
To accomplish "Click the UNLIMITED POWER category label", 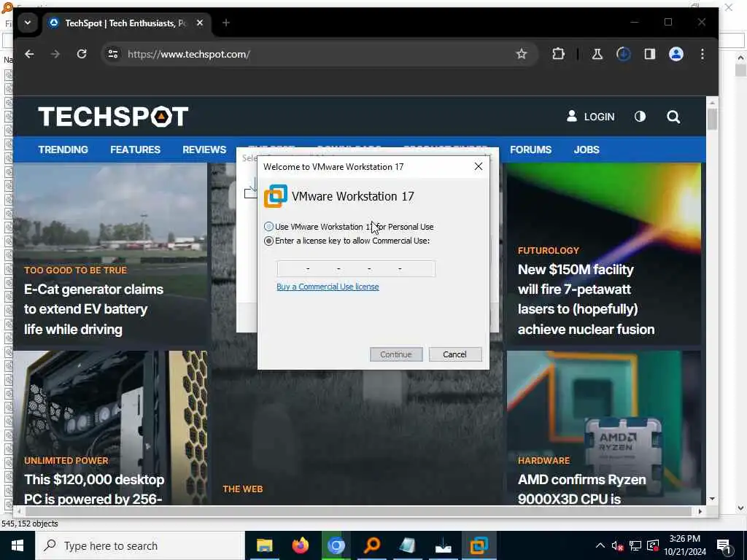I will (66, 461).
